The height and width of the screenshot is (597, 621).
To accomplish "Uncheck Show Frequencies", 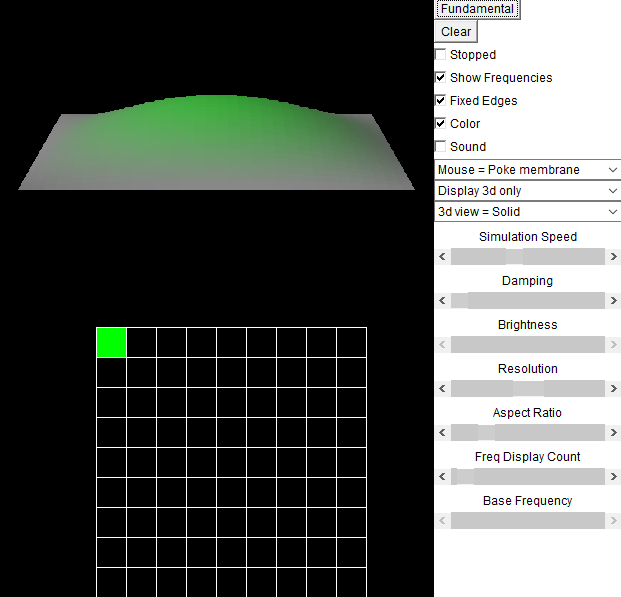I will point(440,77).
